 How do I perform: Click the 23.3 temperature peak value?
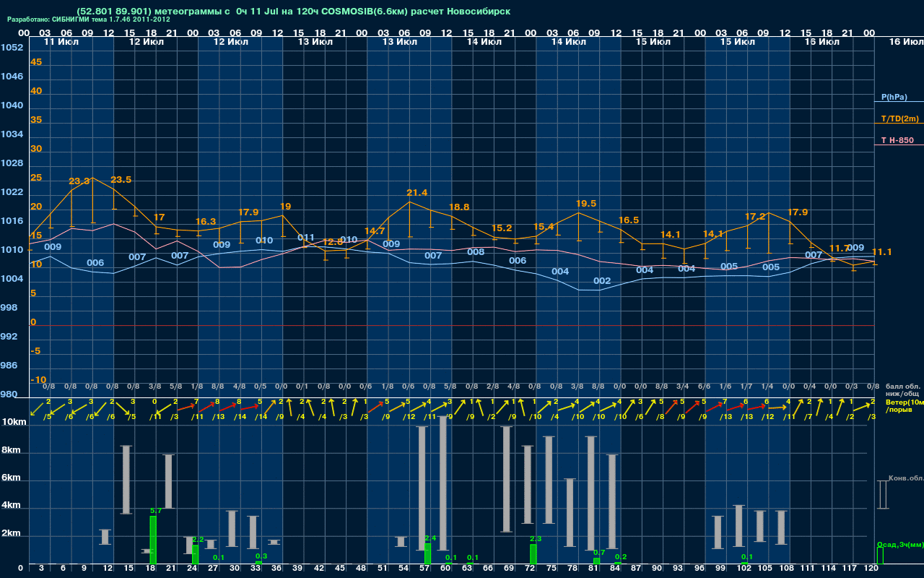(79, 181)
